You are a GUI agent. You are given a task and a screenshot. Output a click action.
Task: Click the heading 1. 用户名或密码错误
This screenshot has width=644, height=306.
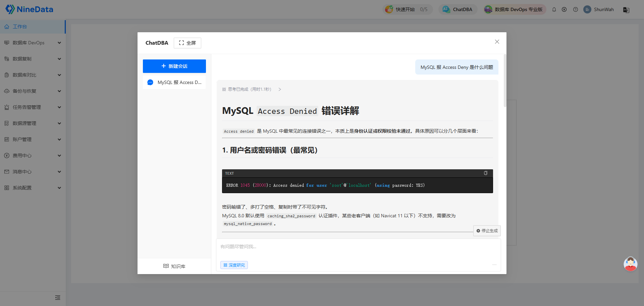click(x=270, y=150)
